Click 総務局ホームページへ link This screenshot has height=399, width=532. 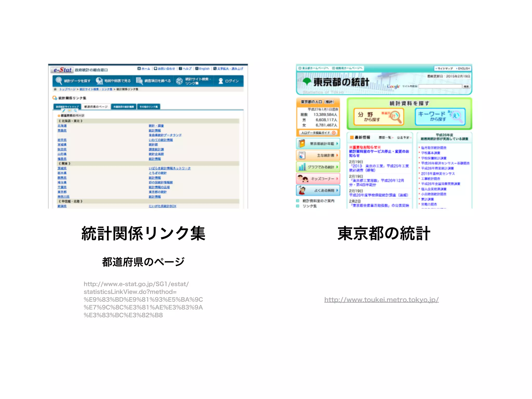click(347, 68)
